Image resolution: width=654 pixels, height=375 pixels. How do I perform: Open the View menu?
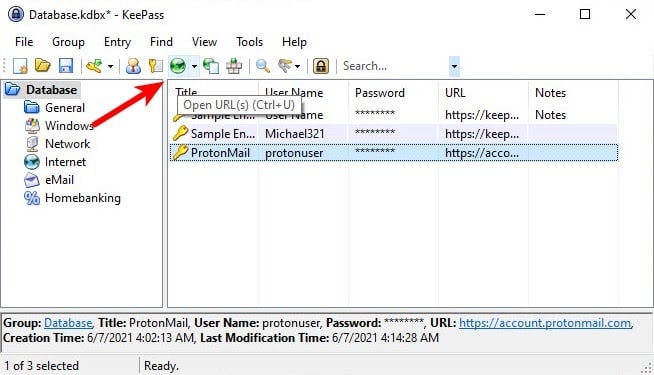click(x=204, y=42)
